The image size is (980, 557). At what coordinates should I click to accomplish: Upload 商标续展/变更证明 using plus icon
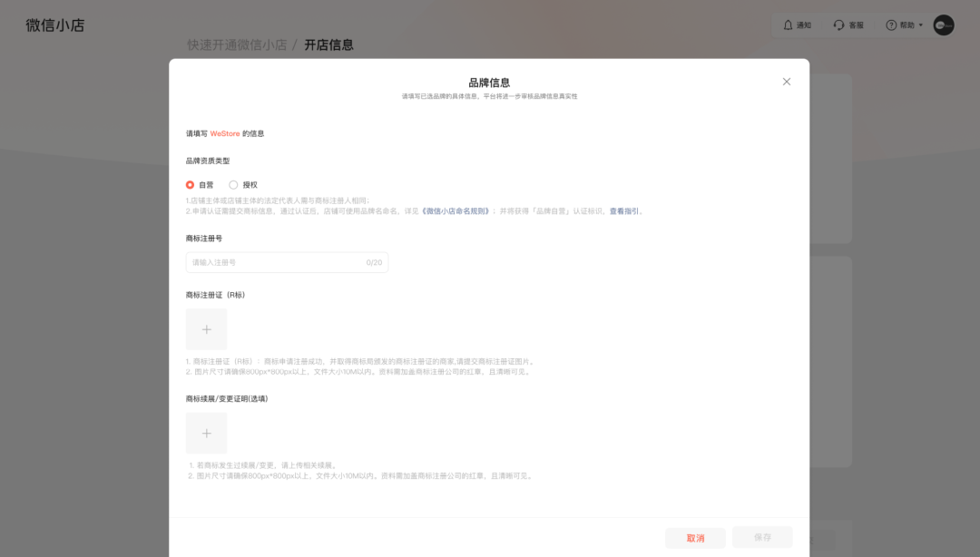click(x=207, y=434)
